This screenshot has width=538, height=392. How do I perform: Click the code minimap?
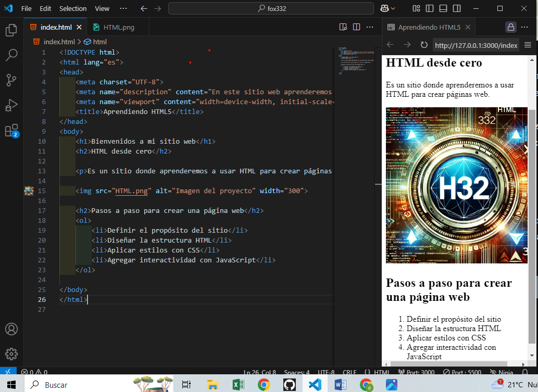[356, 60]
